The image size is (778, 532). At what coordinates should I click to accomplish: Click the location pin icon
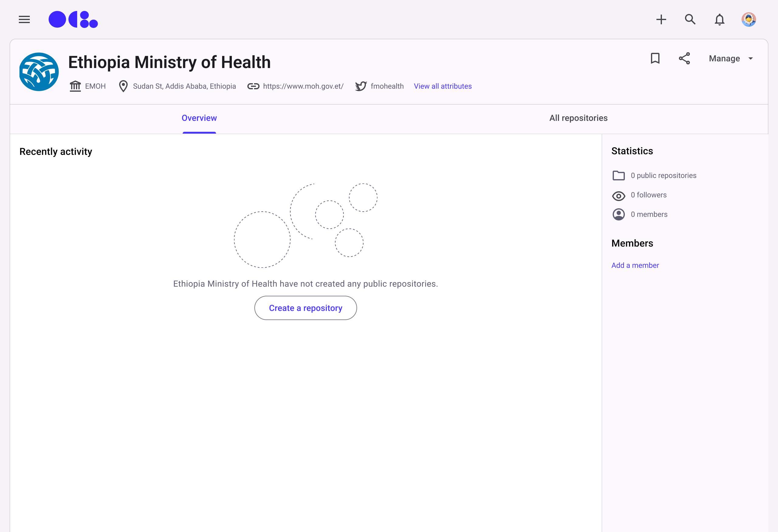(123, 86)
